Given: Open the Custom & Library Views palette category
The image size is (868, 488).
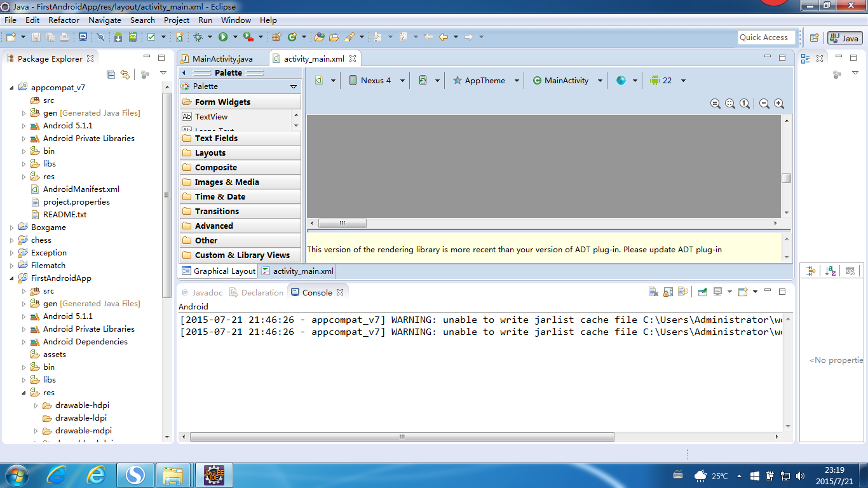Looking at the screenshot, I should pyautogui.click(x=240, y=255).
